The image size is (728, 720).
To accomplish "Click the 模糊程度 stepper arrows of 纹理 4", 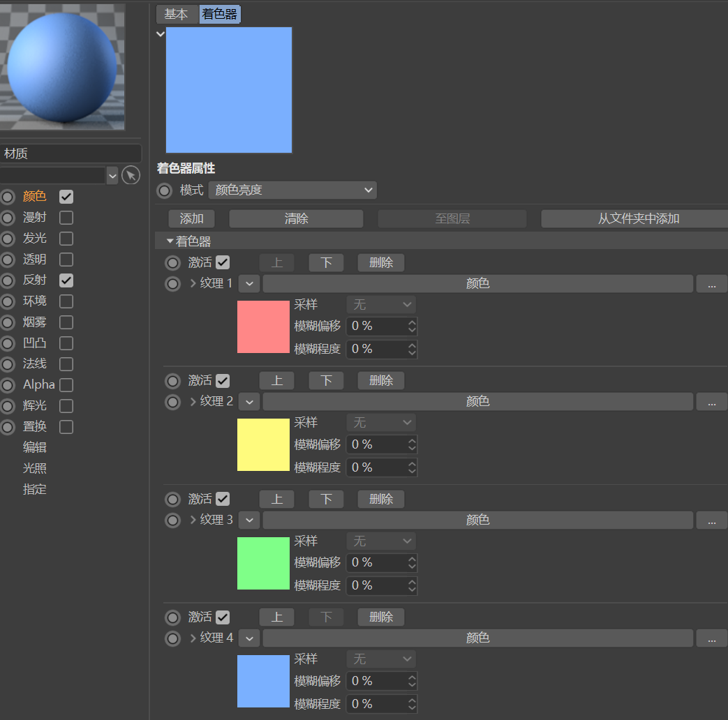I will [412, 704].
